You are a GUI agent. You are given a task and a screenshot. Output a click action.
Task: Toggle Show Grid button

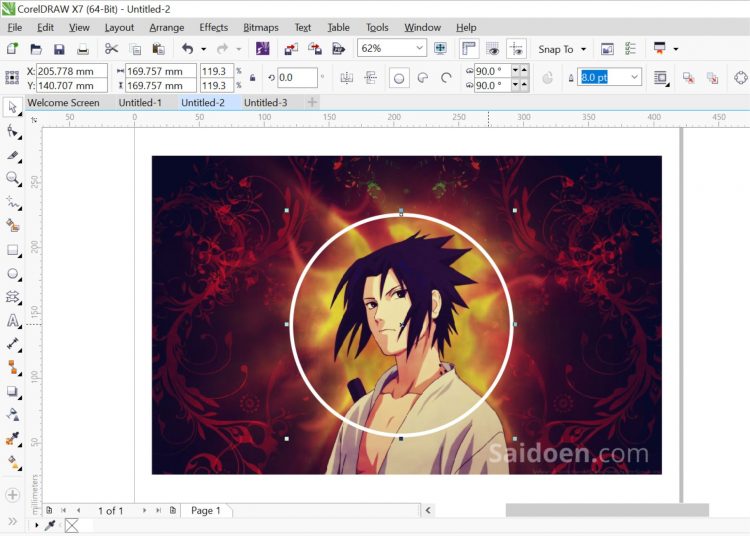pos(493,49)
